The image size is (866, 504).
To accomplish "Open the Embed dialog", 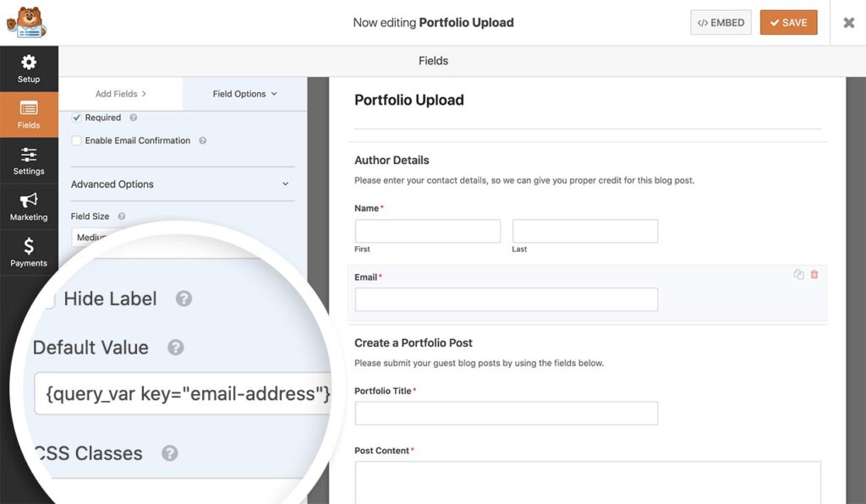I will [720, 22].
